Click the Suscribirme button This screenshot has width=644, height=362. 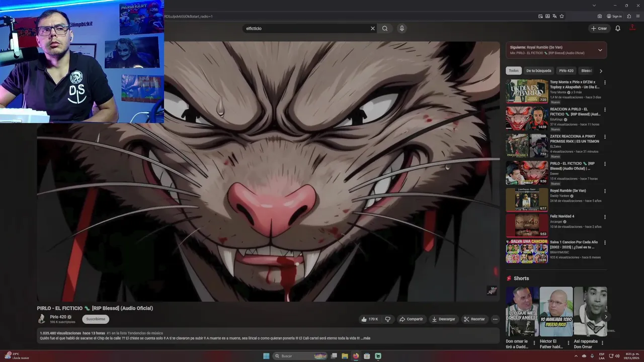pyautogui.click(x=96, y=319)
